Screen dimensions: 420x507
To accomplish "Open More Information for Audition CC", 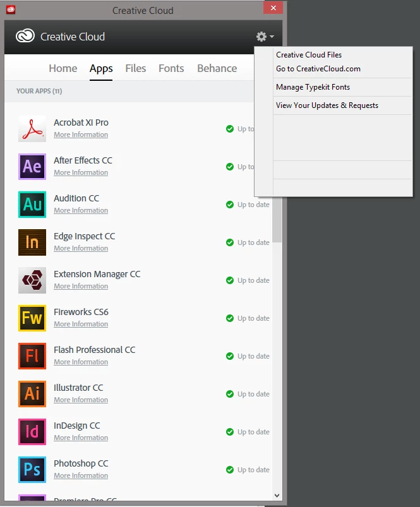I will pos(81,210).
